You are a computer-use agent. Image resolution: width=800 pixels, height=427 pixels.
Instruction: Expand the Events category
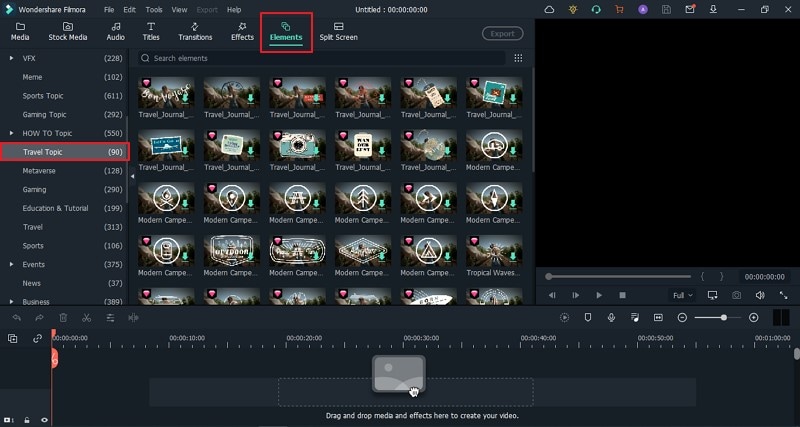(x=11, y=264)
